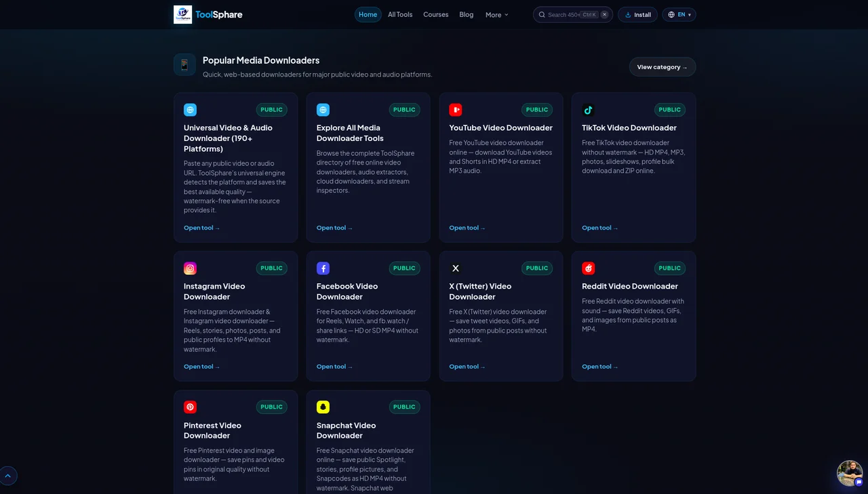Follow Open tool under Explore All Media Downloader Tools

(x=334, y=228)
